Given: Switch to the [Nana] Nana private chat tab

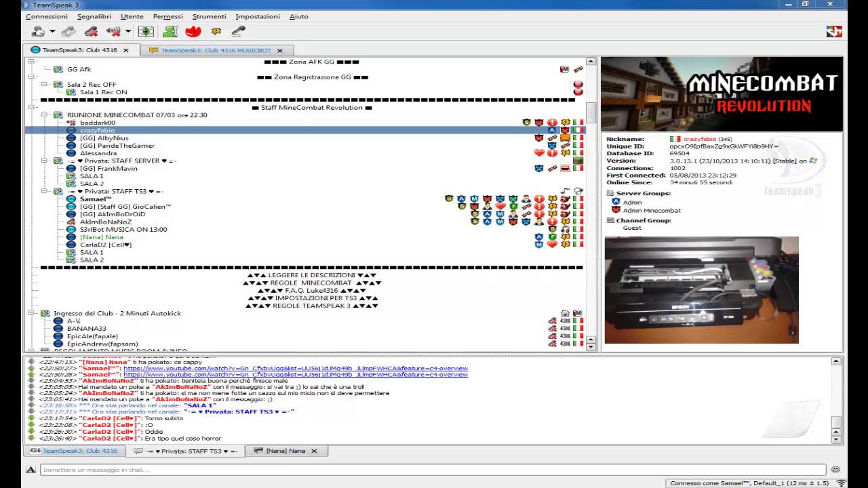Looking at the screenshot, I should tap(285, 451).
